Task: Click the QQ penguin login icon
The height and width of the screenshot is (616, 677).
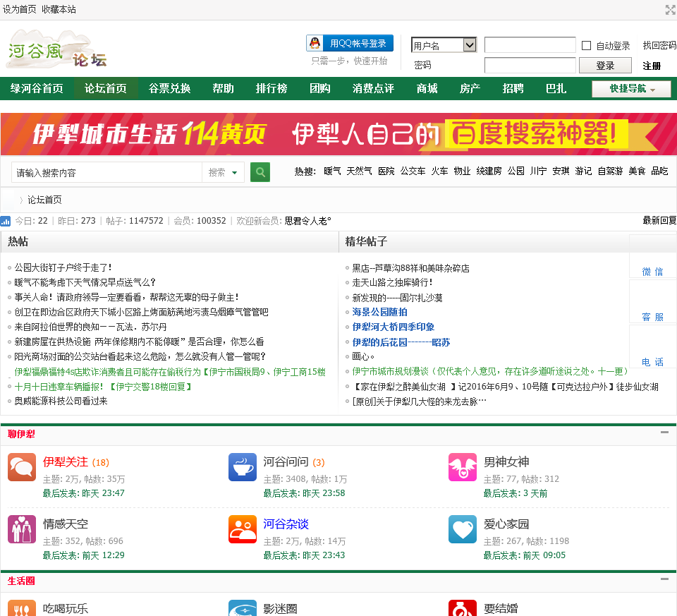Action: 315,43
